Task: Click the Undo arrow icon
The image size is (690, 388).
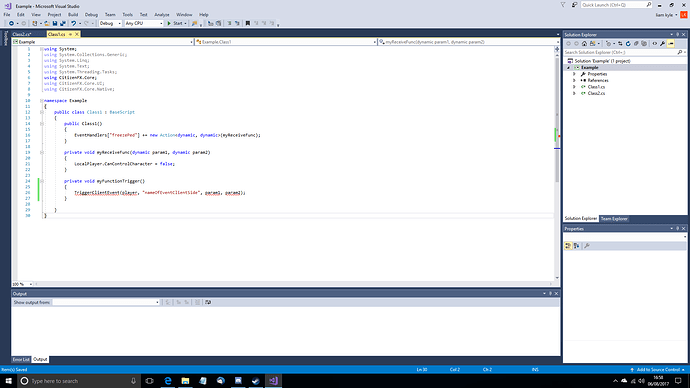Action: tap(73, 23)
